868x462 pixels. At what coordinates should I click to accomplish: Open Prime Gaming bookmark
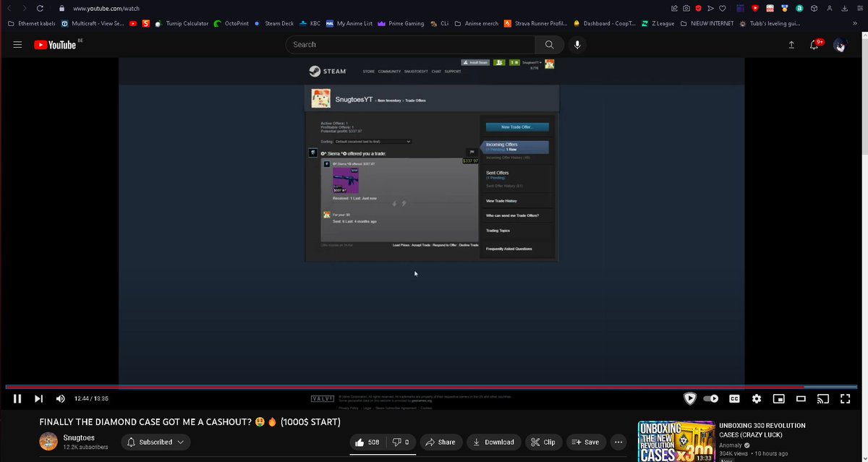point(401,23)
